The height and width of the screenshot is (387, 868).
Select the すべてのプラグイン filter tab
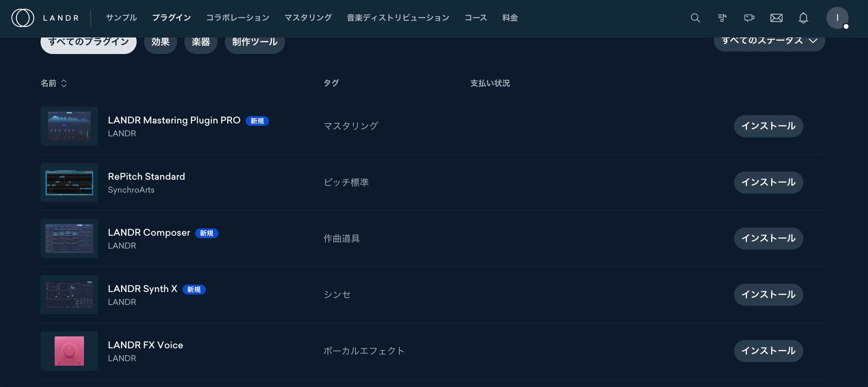click(89, 43)
